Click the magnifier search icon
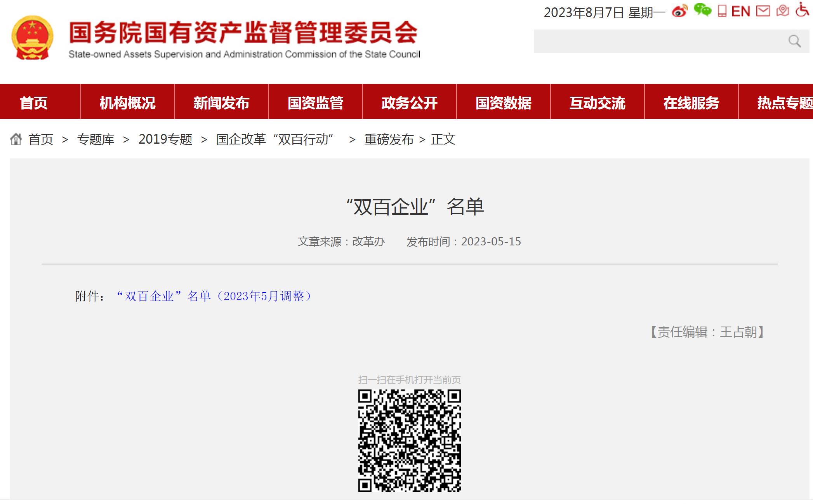 (x=794, y=41)
